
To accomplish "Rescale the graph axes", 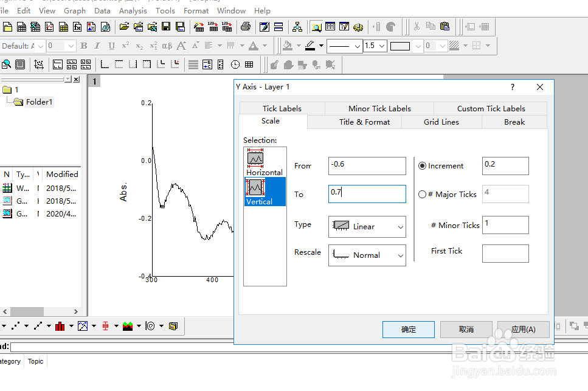I will 39,64.
